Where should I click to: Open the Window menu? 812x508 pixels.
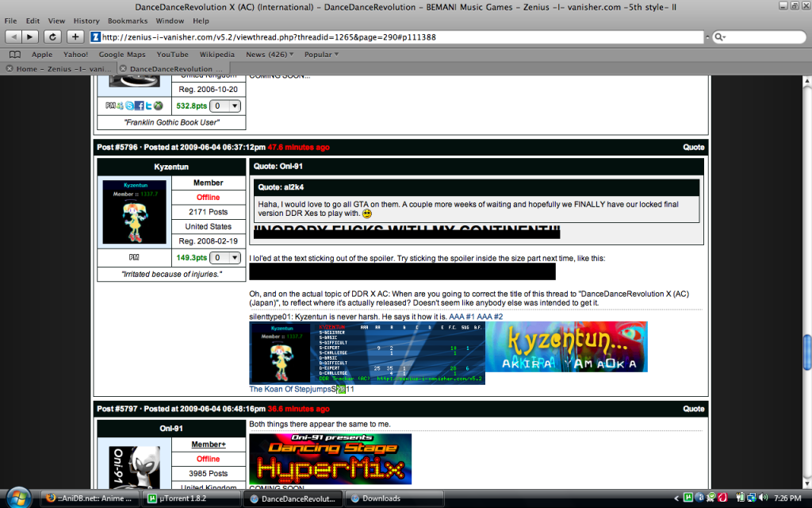click(x=170, y=21)
